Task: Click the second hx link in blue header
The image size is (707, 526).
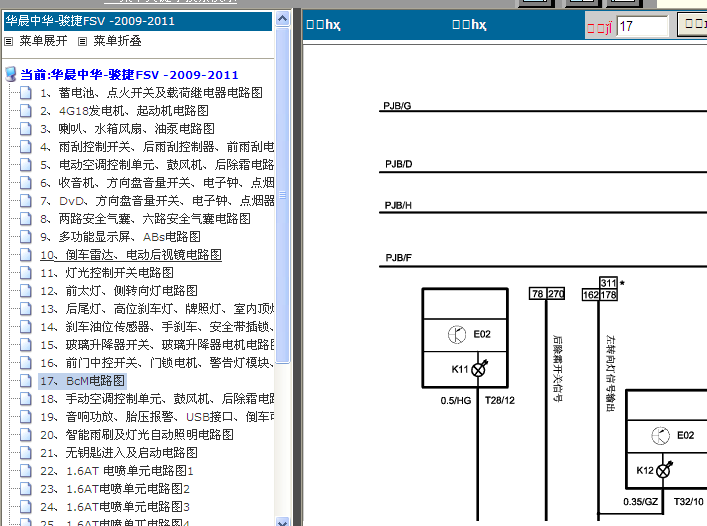Action: click(469, 24)
